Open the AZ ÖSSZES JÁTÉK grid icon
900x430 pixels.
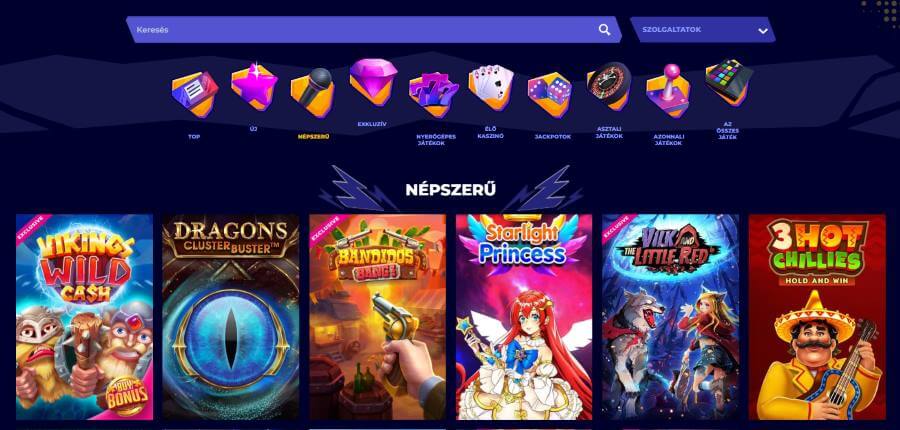coord(728,83)
